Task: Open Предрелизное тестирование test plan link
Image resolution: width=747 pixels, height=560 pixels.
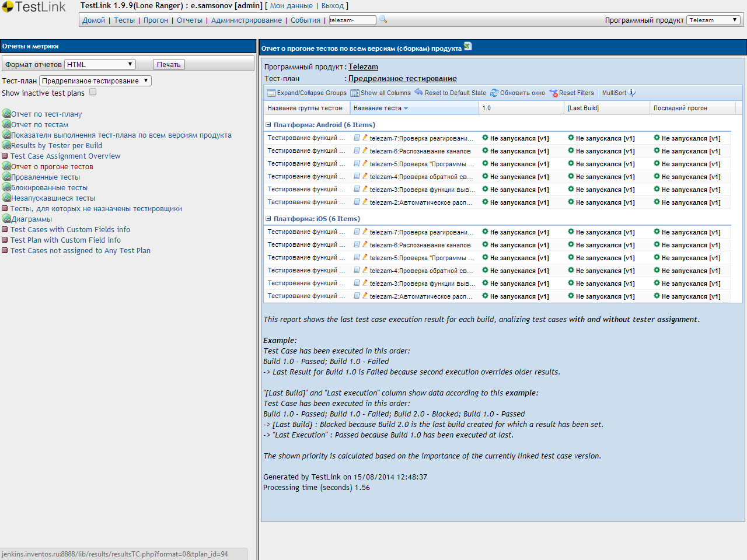Action: click(403, 78)
